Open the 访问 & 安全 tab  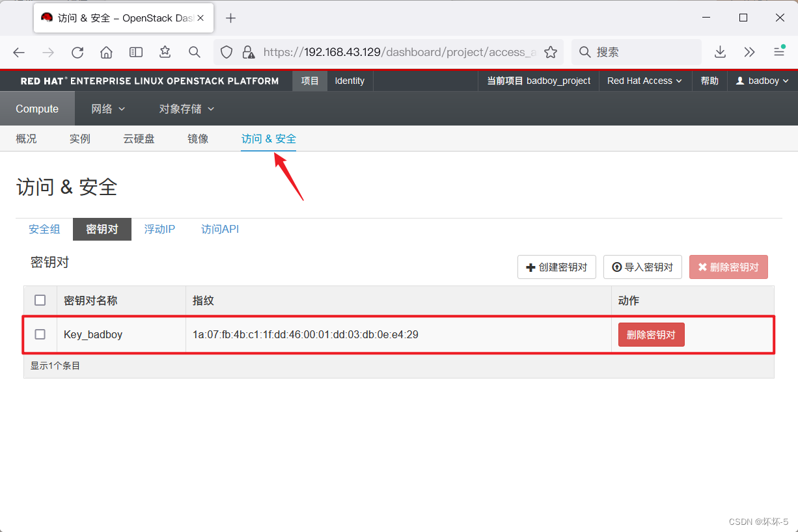[x=269, y=139]
